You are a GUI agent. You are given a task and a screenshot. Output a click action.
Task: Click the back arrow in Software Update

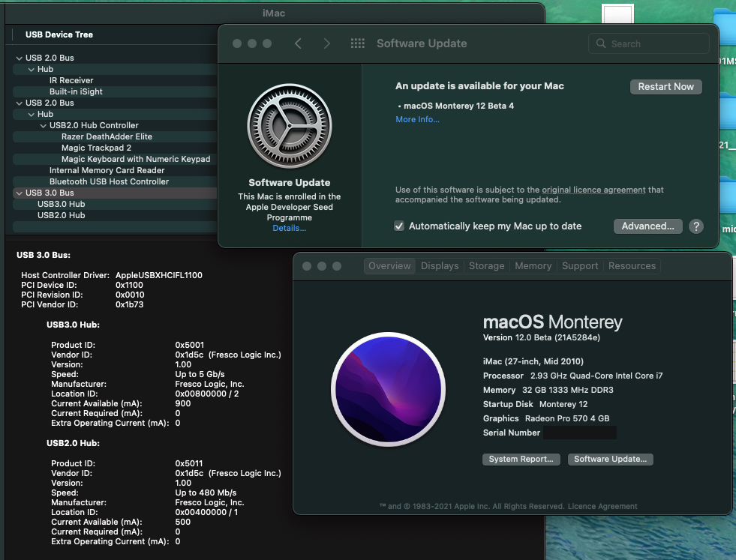pos(298,43)
